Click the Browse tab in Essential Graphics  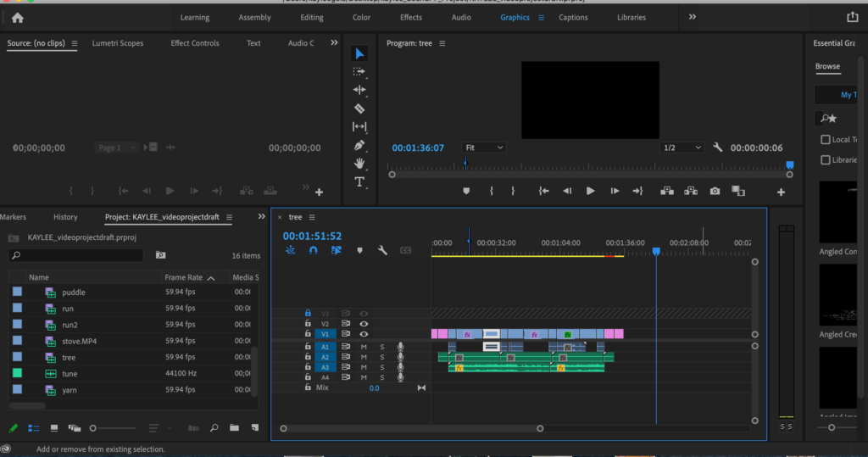(827, 66)
